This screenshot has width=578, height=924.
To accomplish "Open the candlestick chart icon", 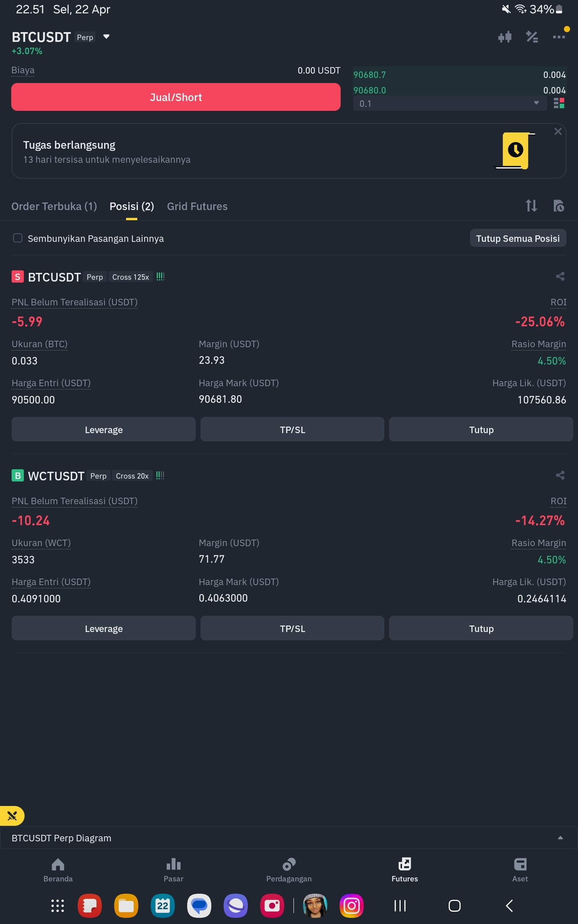I will point(505,37).
